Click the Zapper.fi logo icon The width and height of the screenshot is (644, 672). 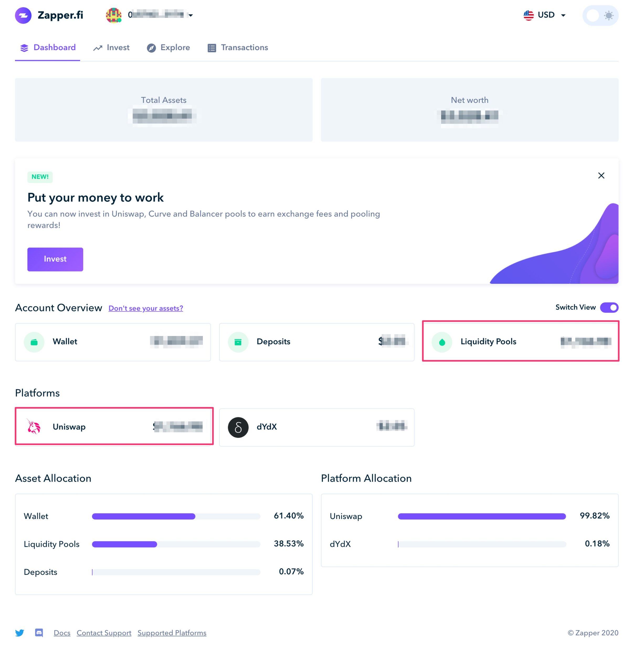tap(23, 15)
